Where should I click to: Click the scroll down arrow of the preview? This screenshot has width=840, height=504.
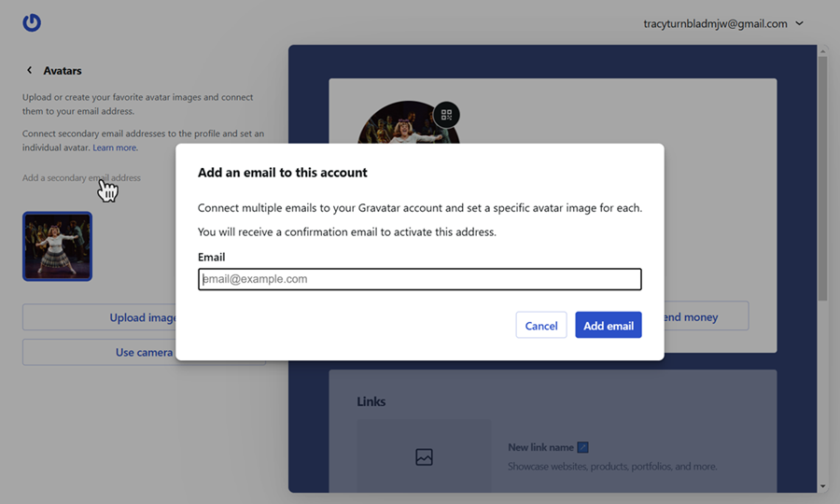tap(822, 486)
